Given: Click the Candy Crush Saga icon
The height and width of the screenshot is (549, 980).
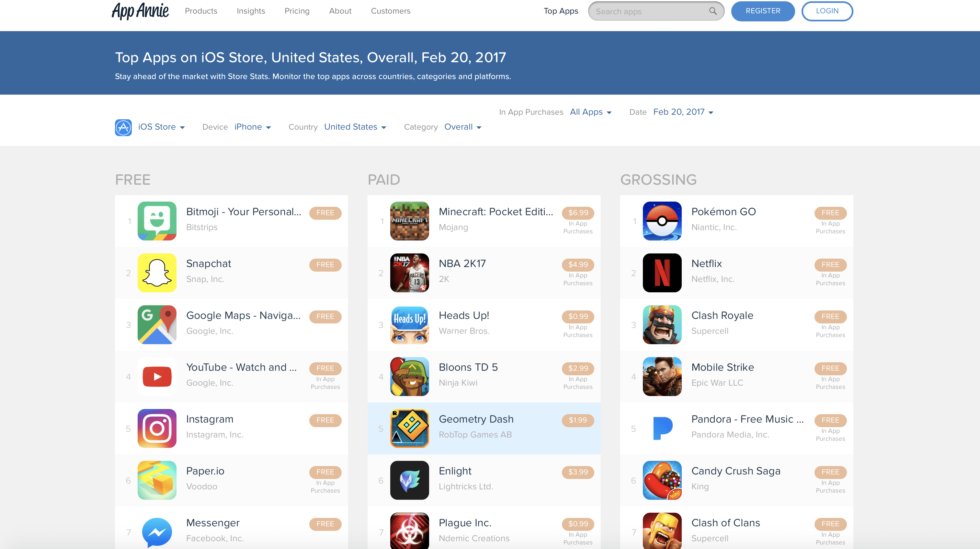Looking at the screenshot, I should [662, 480].
